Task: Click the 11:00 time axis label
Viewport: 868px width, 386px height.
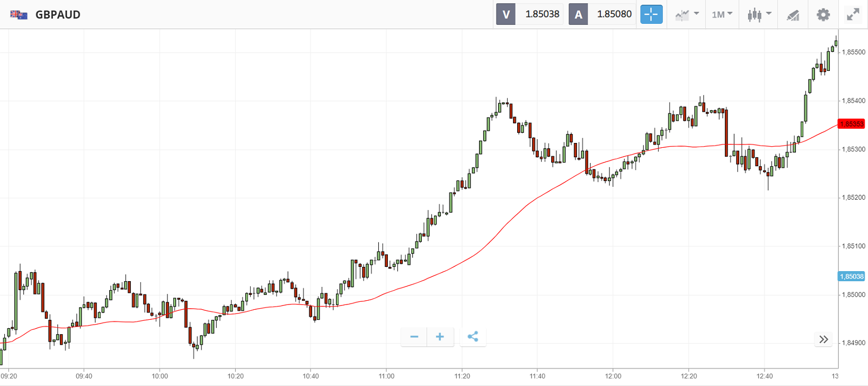Action: point(386,376)
